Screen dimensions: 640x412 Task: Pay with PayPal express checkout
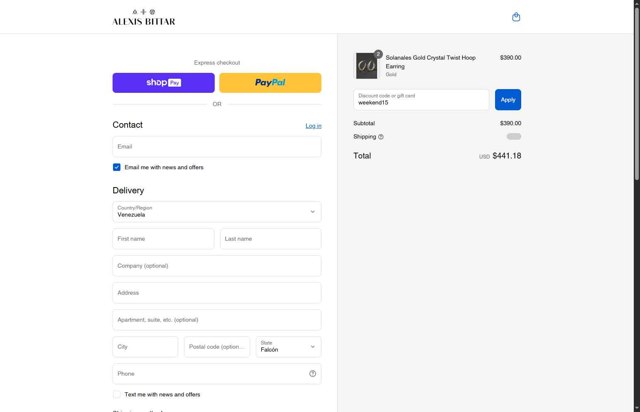pyautogui.click(x=270, y=83)
